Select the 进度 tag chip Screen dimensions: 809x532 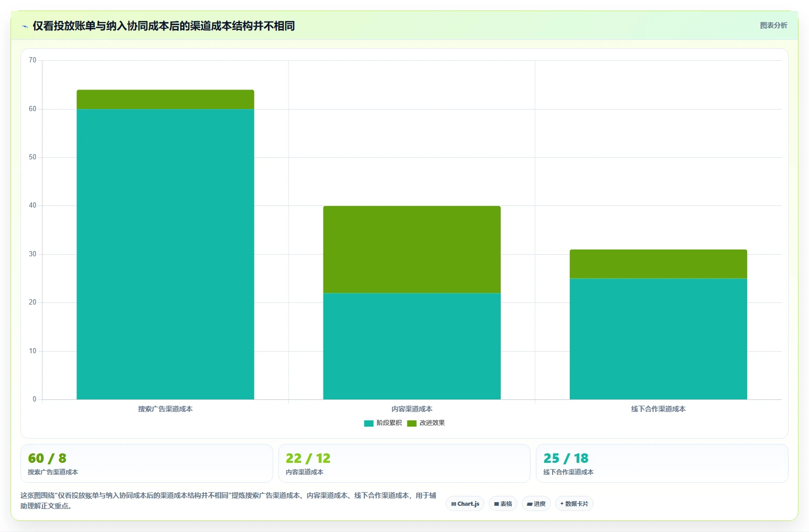click(x=536, y=504)
